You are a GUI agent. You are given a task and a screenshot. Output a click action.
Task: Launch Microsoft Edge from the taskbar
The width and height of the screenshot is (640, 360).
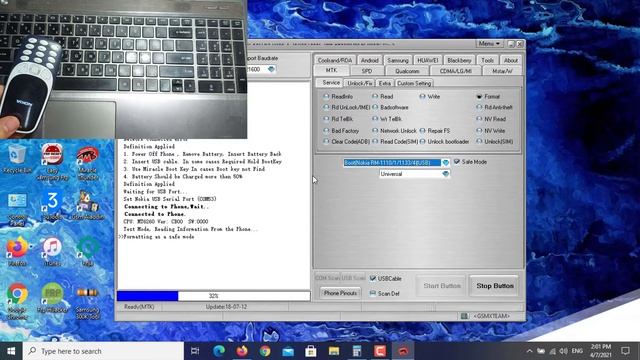click(219, 351)
